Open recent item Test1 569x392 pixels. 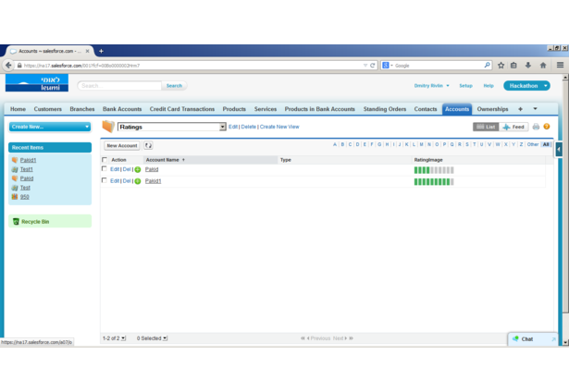click(26, 169)
